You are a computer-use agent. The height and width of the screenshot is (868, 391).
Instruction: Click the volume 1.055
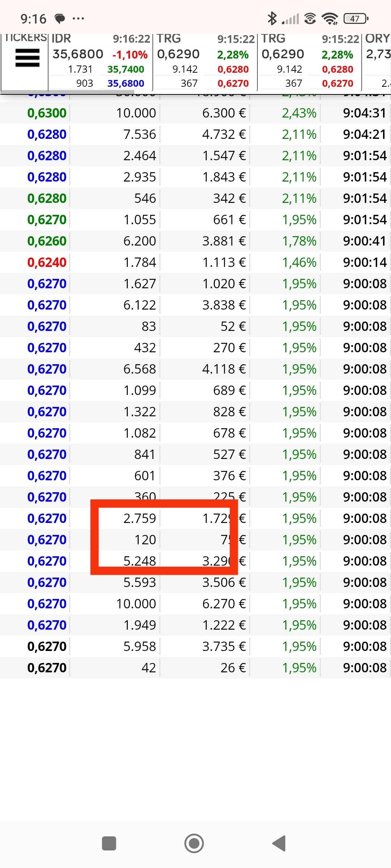pyautogui.click(x=140, y=220)
